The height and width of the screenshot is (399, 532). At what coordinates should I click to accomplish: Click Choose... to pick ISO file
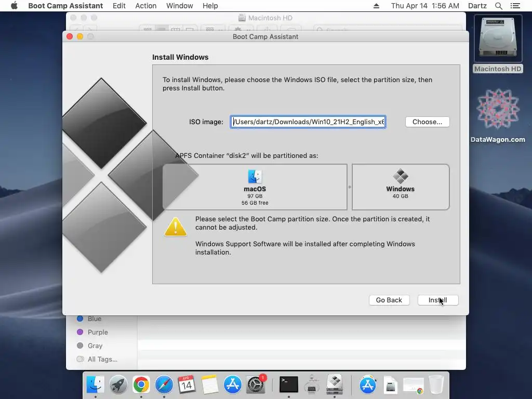(x=428, y=122)
